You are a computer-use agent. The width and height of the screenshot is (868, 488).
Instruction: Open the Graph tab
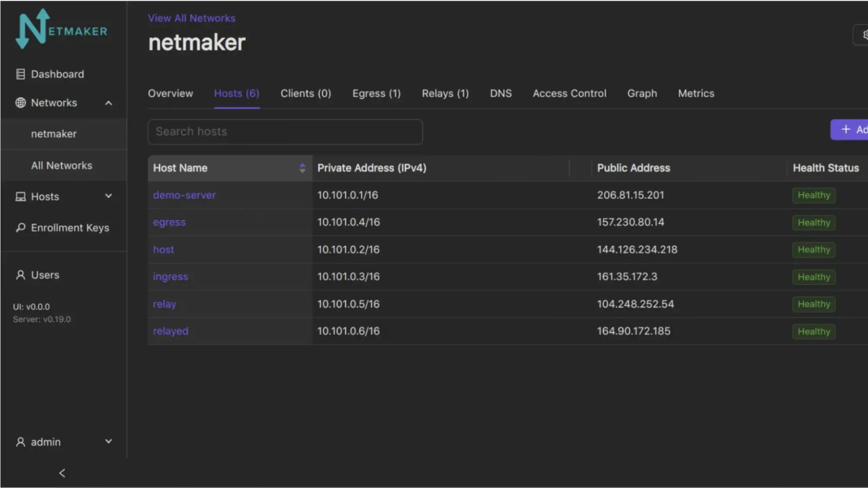click(x=642, y=93)
